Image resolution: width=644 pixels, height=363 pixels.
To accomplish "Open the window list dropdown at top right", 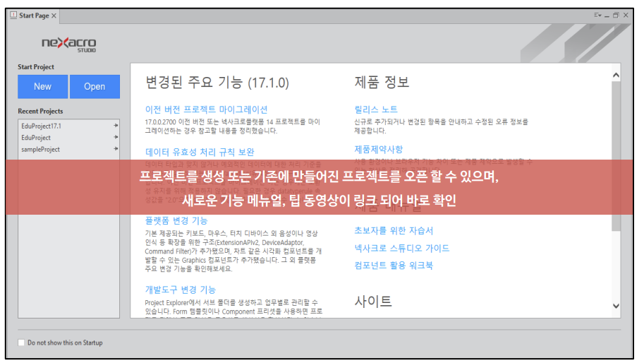I will [597, 16].
